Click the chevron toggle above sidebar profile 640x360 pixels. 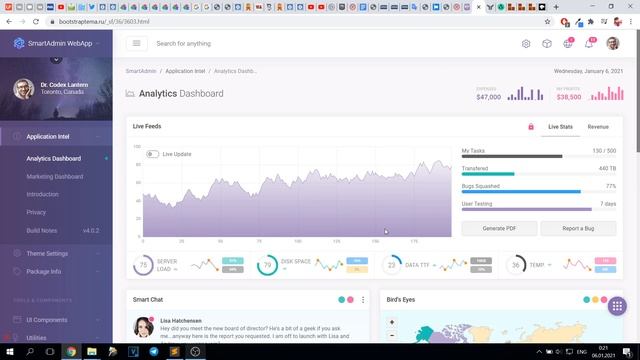(x=56, y=60)
